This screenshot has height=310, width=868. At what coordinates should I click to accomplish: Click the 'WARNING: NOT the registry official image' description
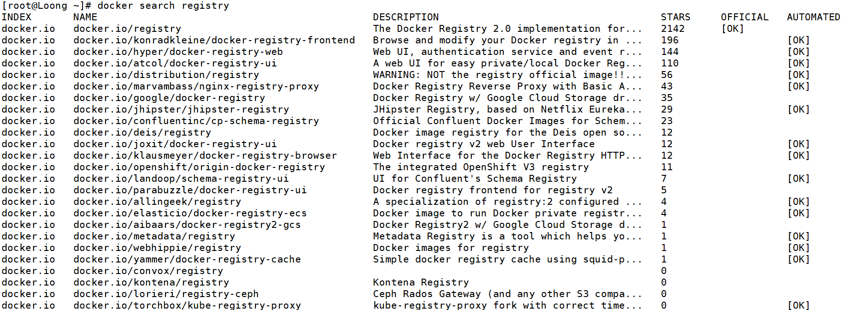coord(507,75)
